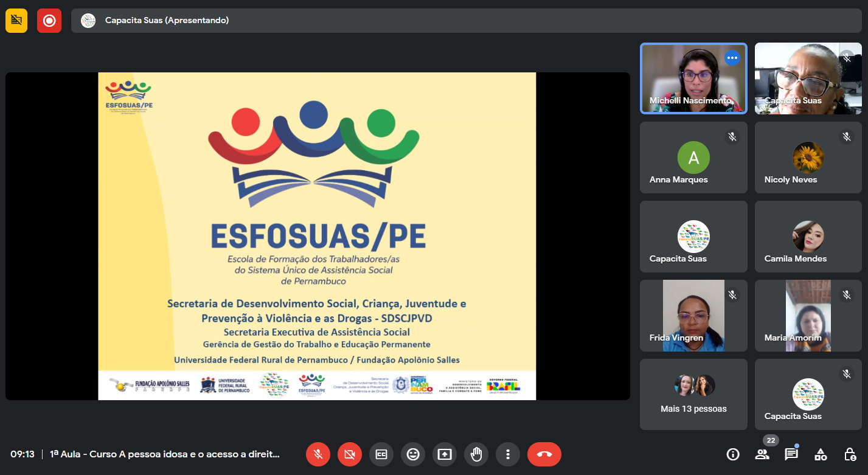The width and height of the screenshot is (868, 475).
Task: Click the yellow icon at top left
Action: click(16, 21)
